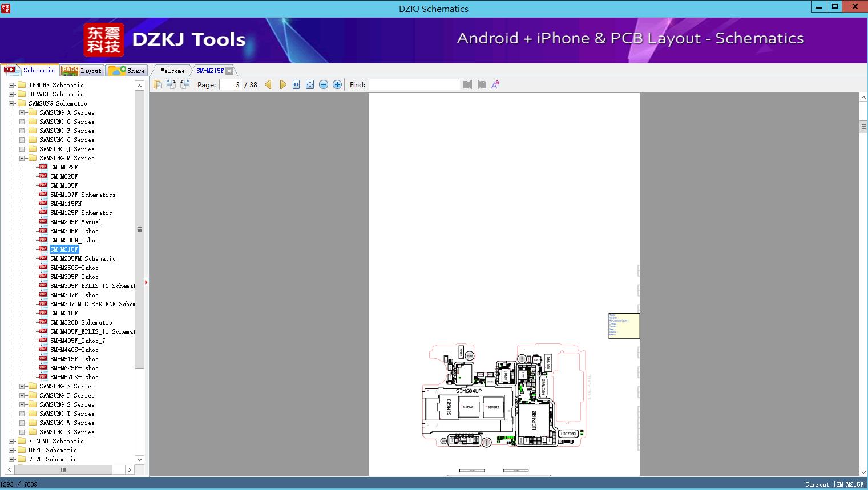
Task: Open the SM-M570S-Tshoo file
Action: (74, 377)
